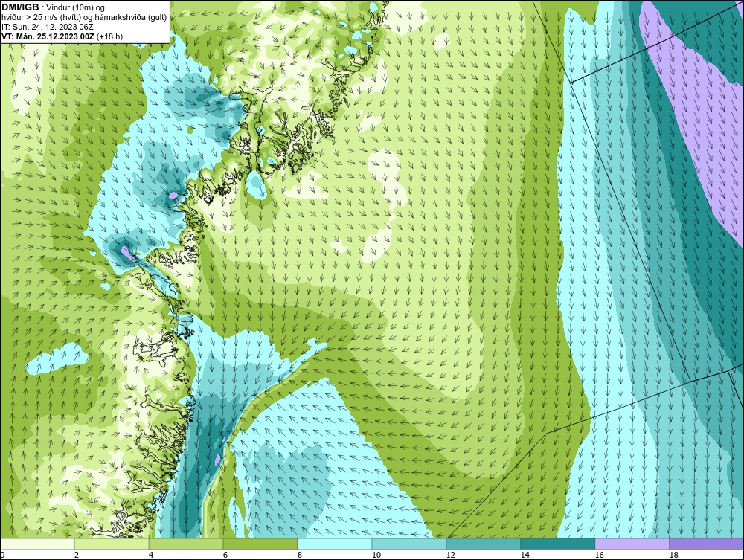Click the legend scale label 8
The height and width of the screenshot is (560, 744).
click(x=299, y=555)
